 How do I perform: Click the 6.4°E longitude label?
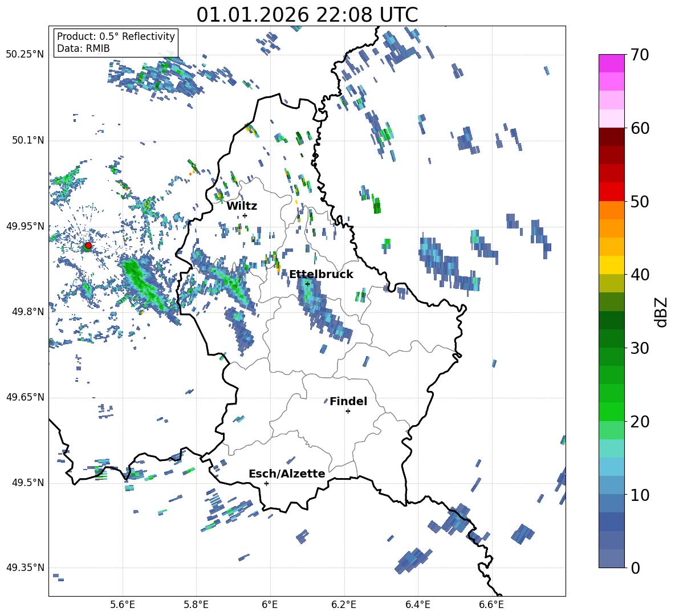pyautogui.click(x=417, y=605)
